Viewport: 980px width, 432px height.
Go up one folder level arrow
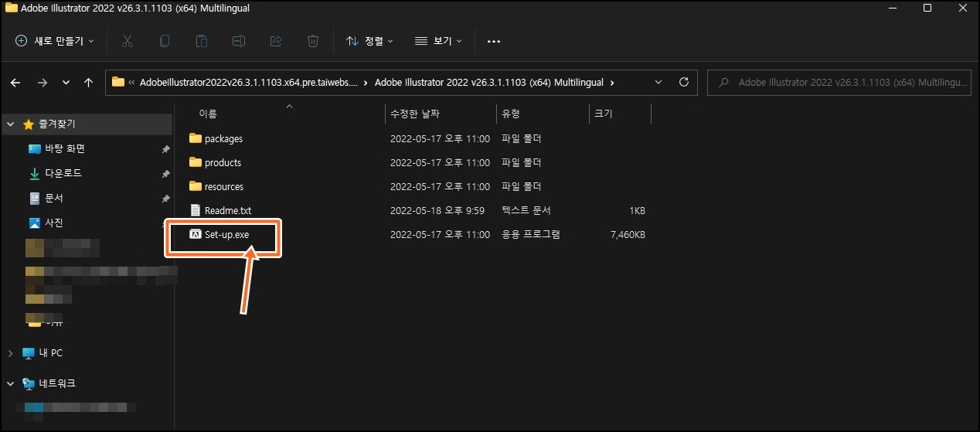(88, 82)
